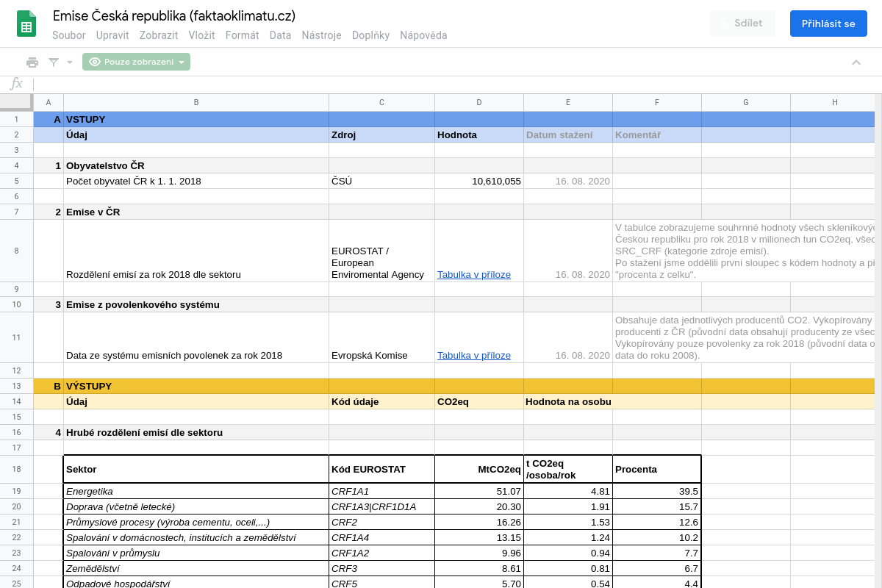This screenshot has height=588, width=882.
Task: Click 'Emise z povolenkového systému' heading cell
Action: [196, 304]
